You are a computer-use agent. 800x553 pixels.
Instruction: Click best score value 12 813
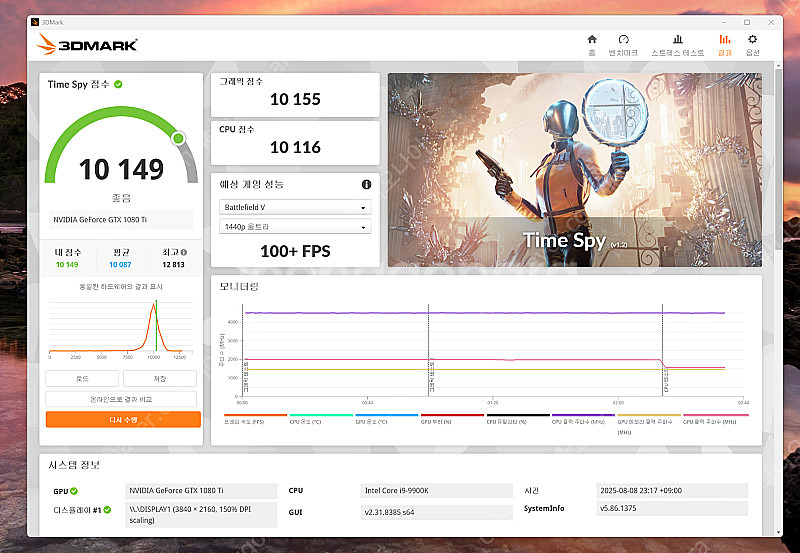click(x=173, y=264)
